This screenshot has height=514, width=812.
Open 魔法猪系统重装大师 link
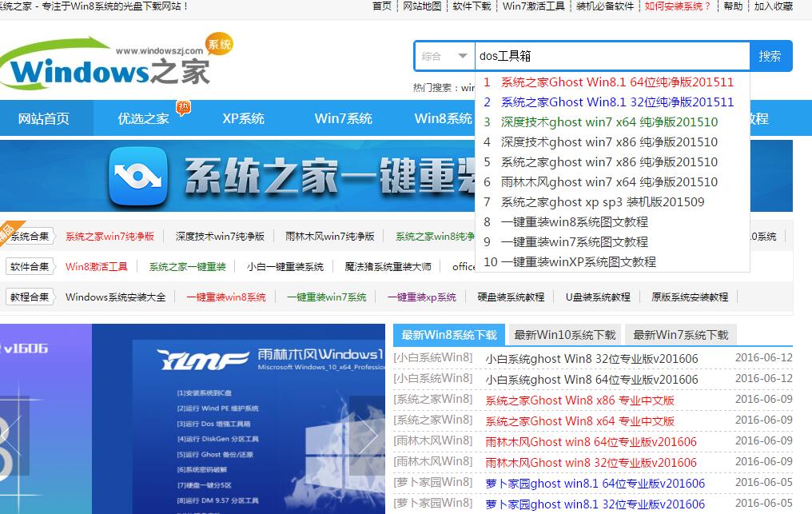pos(388,266)
